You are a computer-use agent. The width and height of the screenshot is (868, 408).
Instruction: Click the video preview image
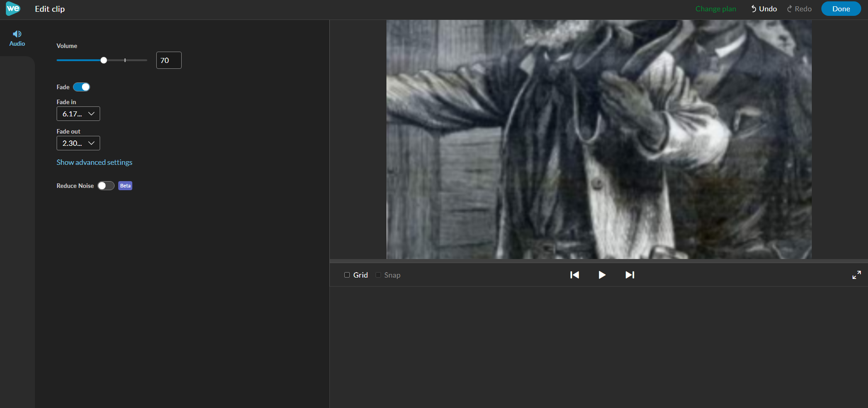tap(599, 139)
